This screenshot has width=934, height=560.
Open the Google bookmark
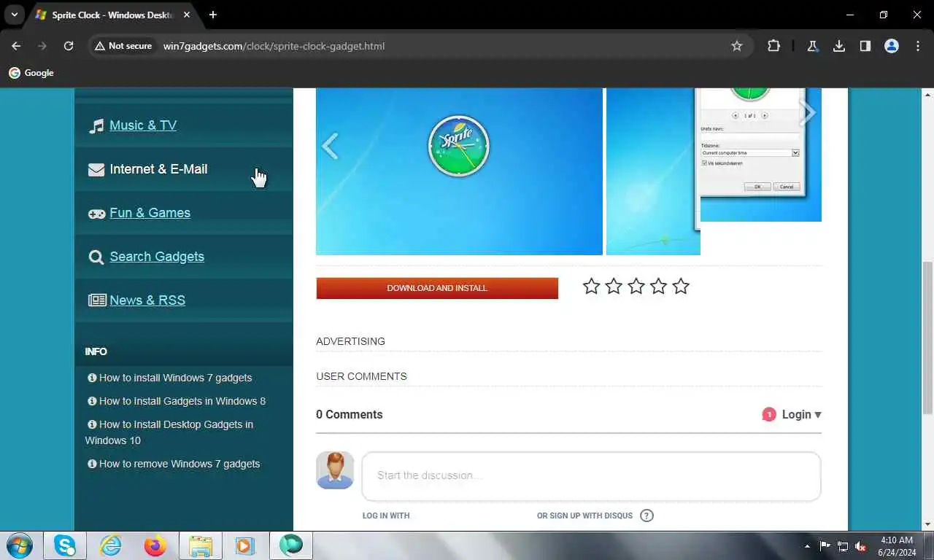31,73
